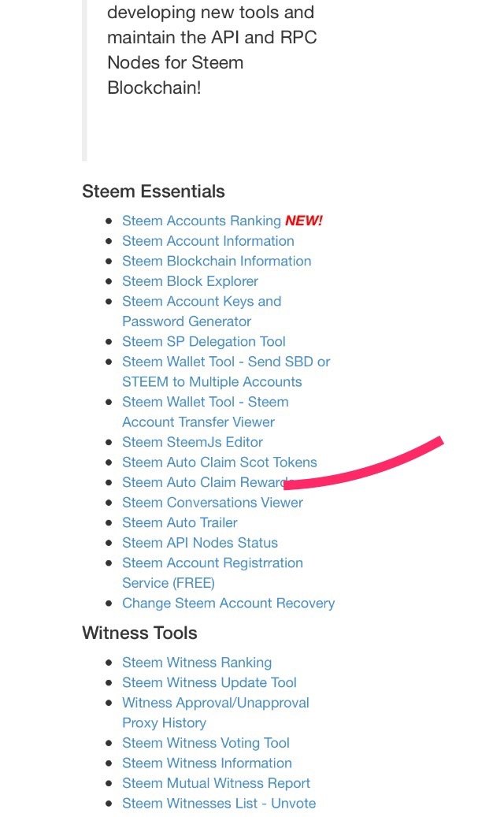The image size is (504, 817).
Task: Open the Steem SP Delegation Tool
Action: [x=203, y=342]
